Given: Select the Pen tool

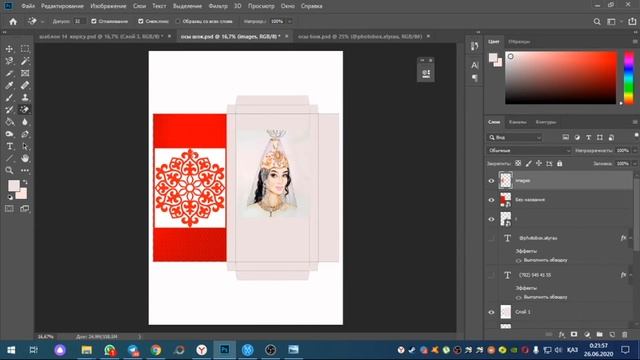Looking at the screenshot, I should pos(25,134).
